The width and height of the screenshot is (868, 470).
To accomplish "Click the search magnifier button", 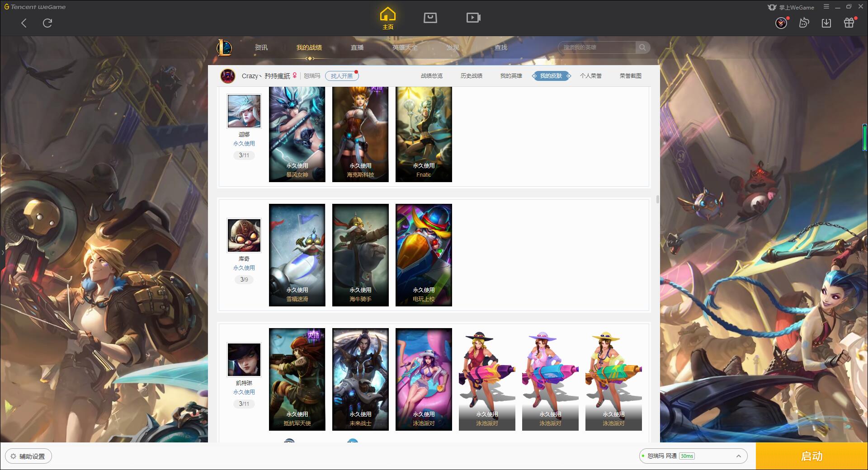I will 642,47.
